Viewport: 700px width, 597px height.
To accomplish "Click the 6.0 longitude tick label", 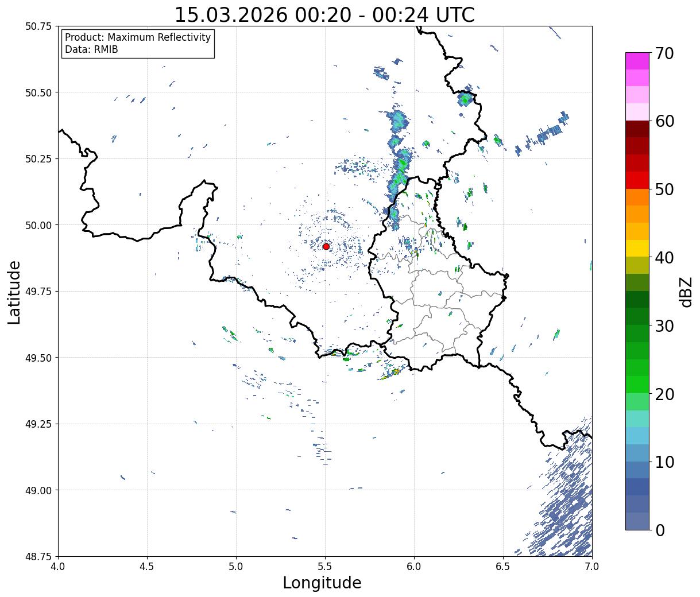I will [414, 567].
